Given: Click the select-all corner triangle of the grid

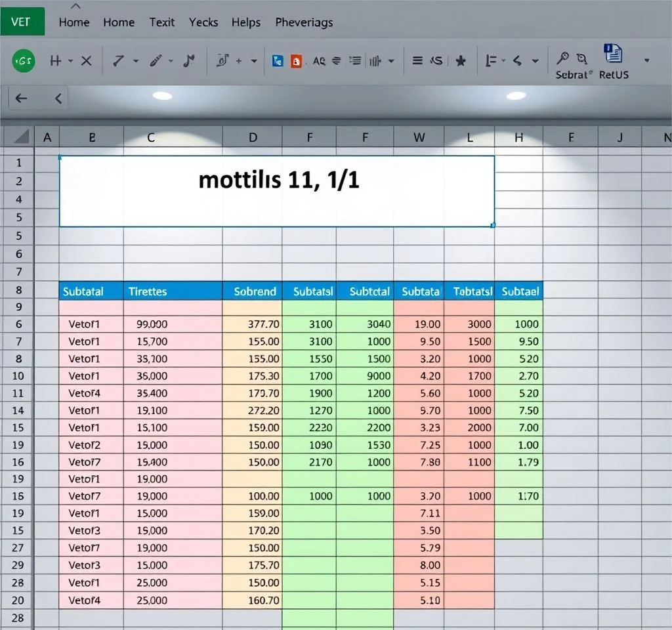Looking at the screenshot, I should pyautogui.click(x=22, y=137).
